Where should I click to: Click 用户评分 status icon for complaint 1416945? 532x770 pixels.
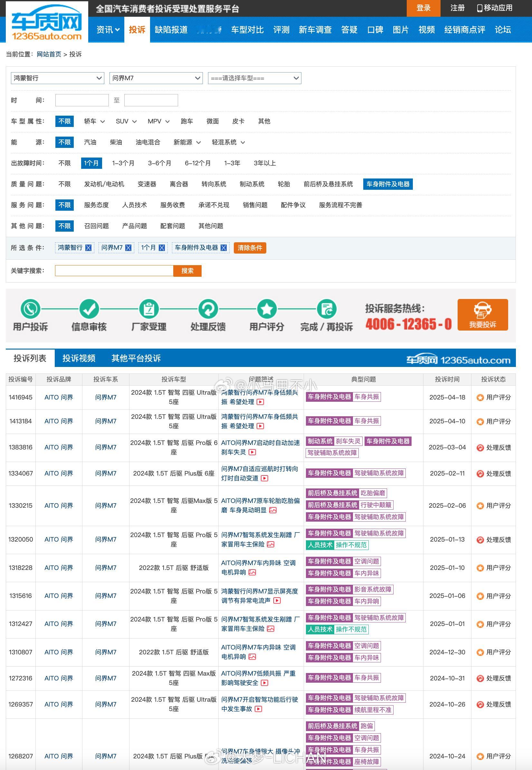coord(480,398)
